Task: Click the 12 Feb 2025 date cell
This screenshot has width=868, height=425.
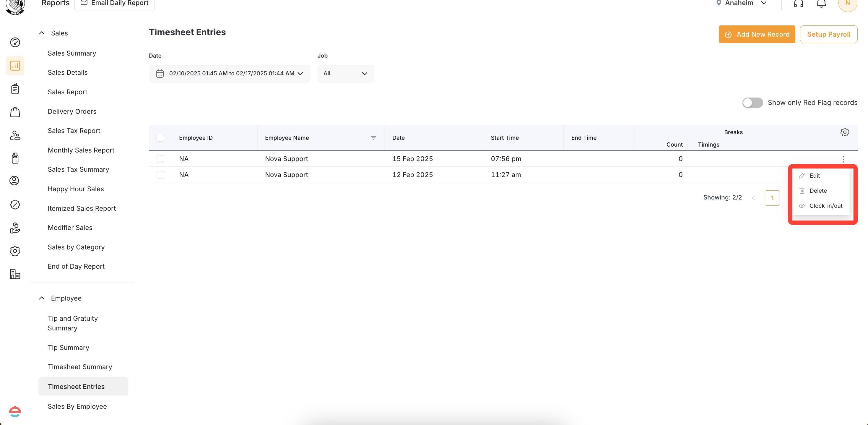Action: (412, 175)
